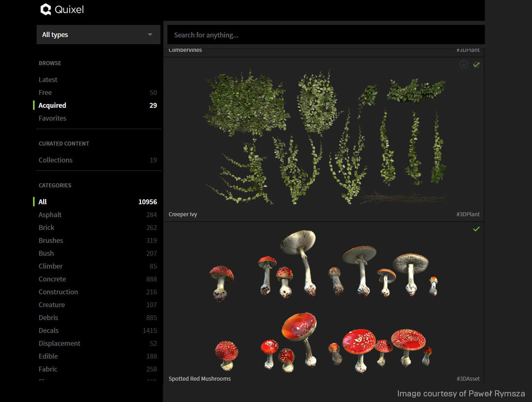Screen dimensions: 532x402
Task: Click the dropdown arrow beside All types
Action: [x=150, y=35]
